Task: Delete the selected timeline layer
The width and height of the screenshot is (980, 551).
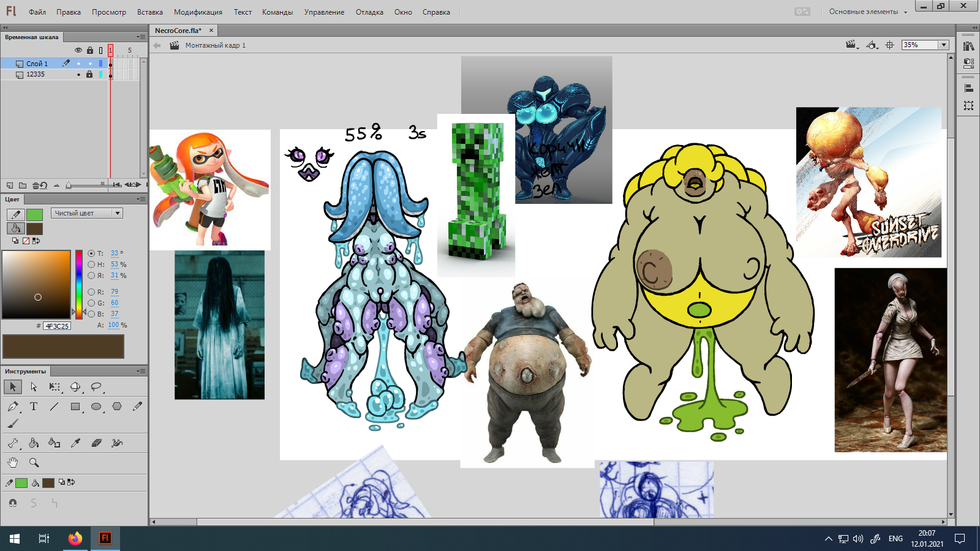Action: (37, 185)
